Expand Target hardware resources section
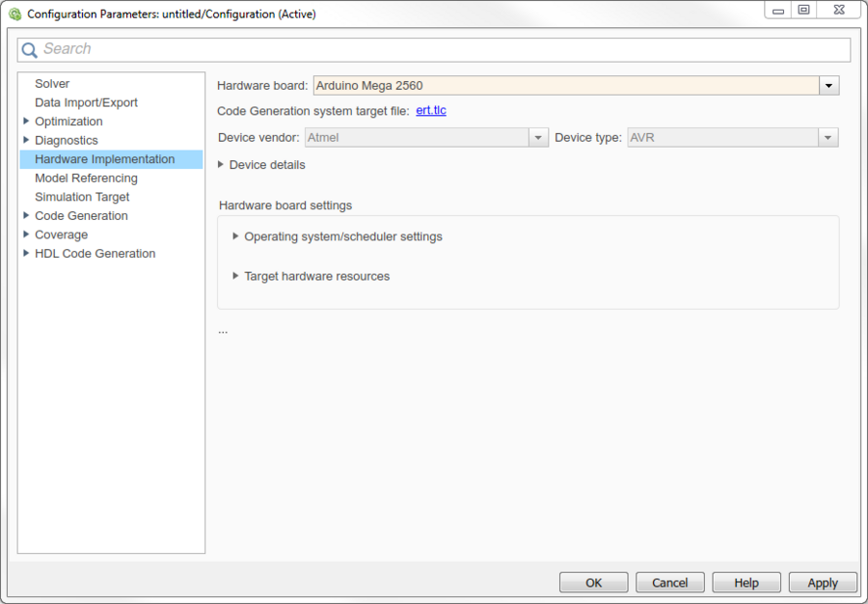 236,276
